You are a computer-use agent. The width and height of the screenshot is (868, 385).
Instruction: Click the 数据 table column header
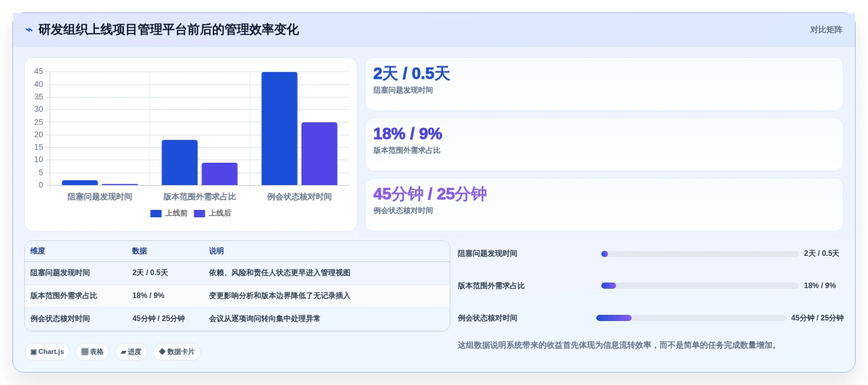(140, 251)
